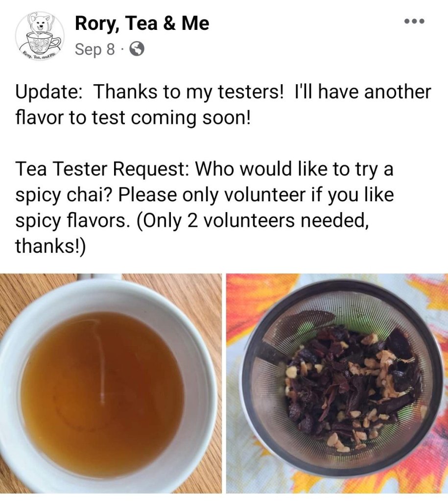Click the "flavor to test coming soon!" line
Image resolution: width=448 pixels, height=501 pixels.
[x=134, y=118]
